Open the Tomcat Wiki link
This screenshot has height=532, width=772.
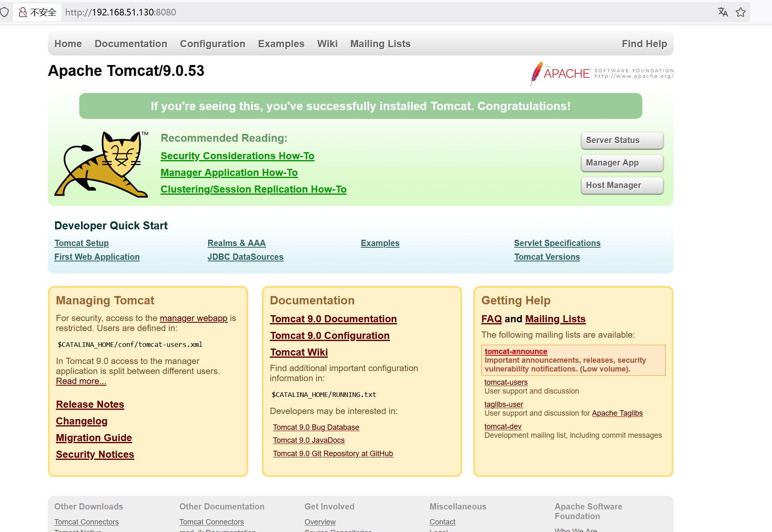[x=299, y=352]
